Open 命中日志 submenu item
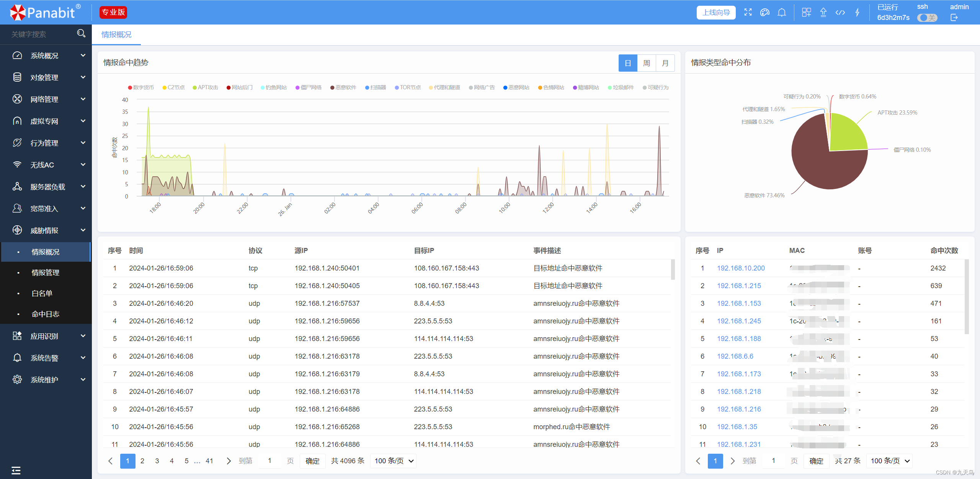This screenshot has height=479, width=980. [x=45, y=314]
